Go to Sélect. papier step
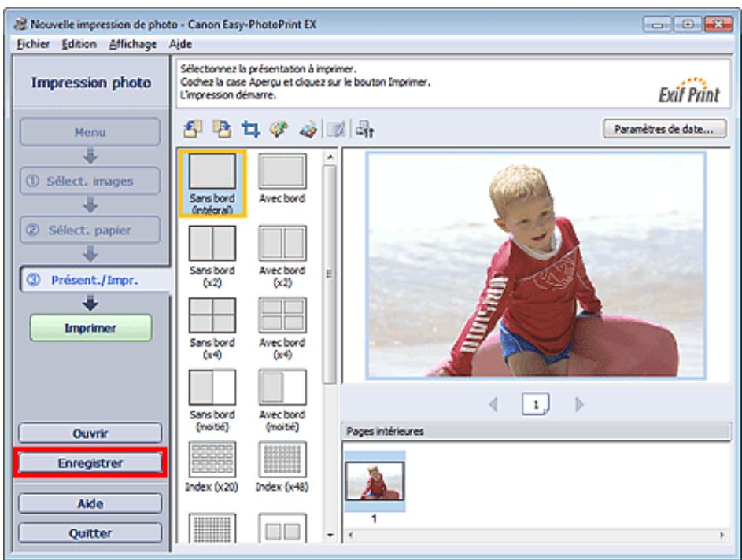The width and height of the screenshot is (742, 560). 90,230
